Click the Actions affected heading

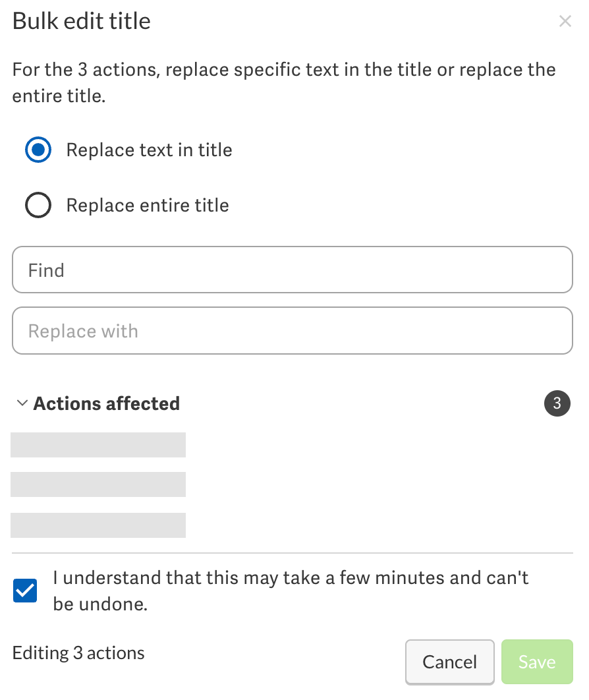[106, 403]
